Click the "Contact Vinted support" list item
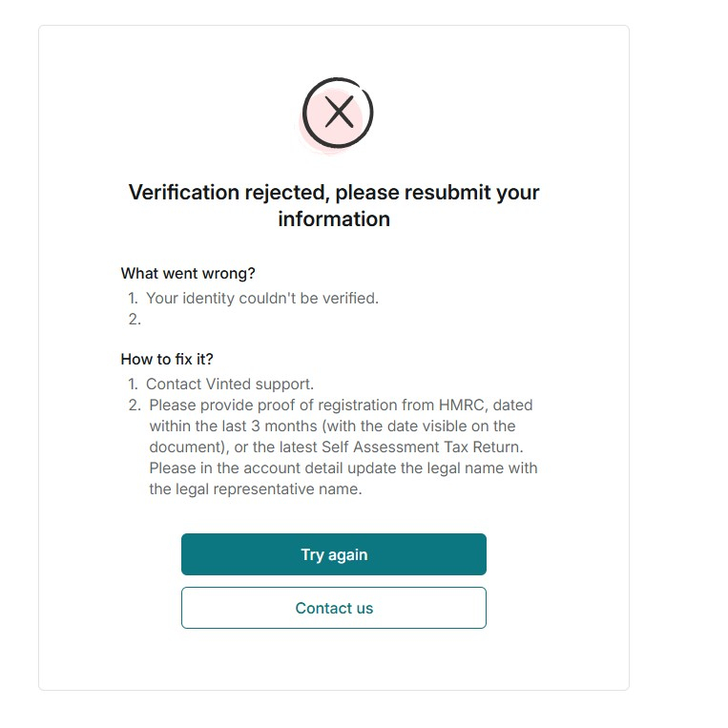 [x=229, y=384]
